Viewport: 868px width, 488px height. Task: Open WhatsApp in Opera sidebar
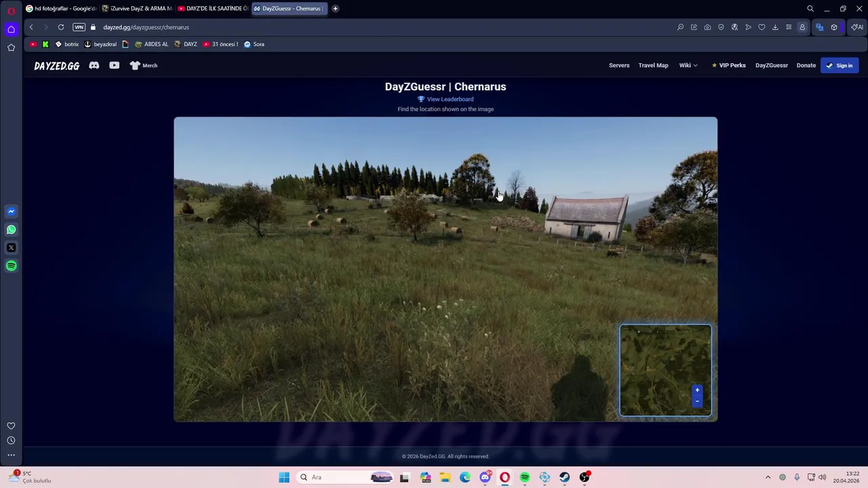11,230
